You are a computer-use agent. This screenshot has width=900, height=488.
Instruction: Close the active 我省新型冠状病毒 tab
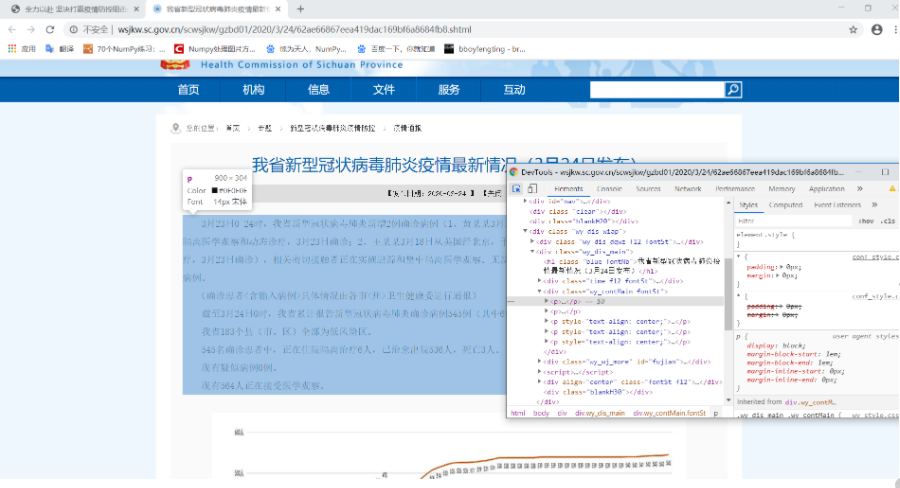(278, 9)
